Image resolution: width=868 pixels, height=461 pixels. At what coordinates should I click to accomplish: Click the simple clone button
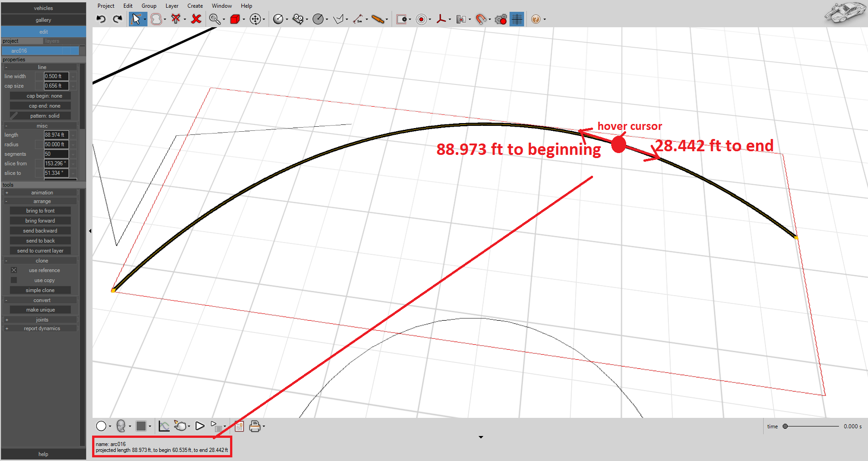(x=40, y=290)
